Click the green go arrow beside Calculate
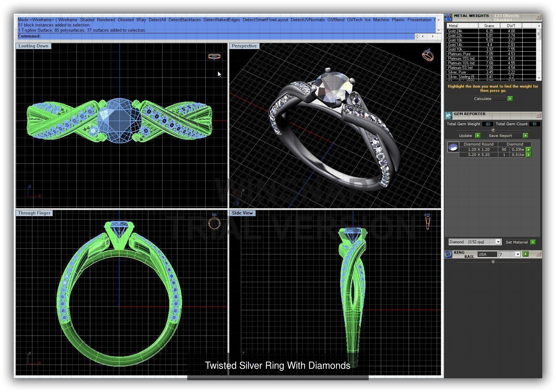Screen dimensions: 556x392 coord(510,98)
